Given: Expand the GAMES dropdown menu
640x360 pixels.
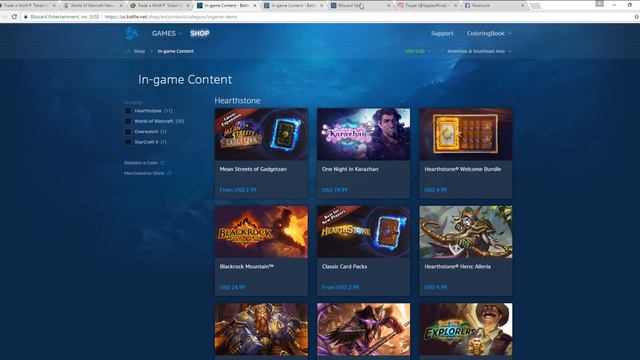Looking at the screenshot, I should point(167,33).
